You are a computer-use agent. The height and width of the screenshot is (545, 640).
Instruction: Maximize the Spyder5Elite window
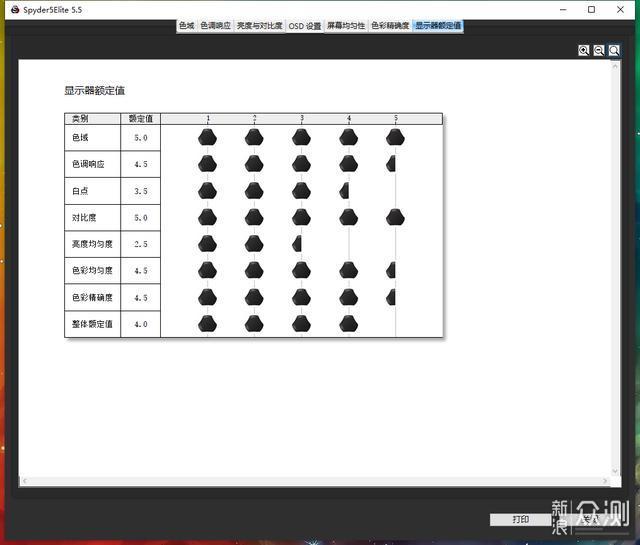(591, 9)
